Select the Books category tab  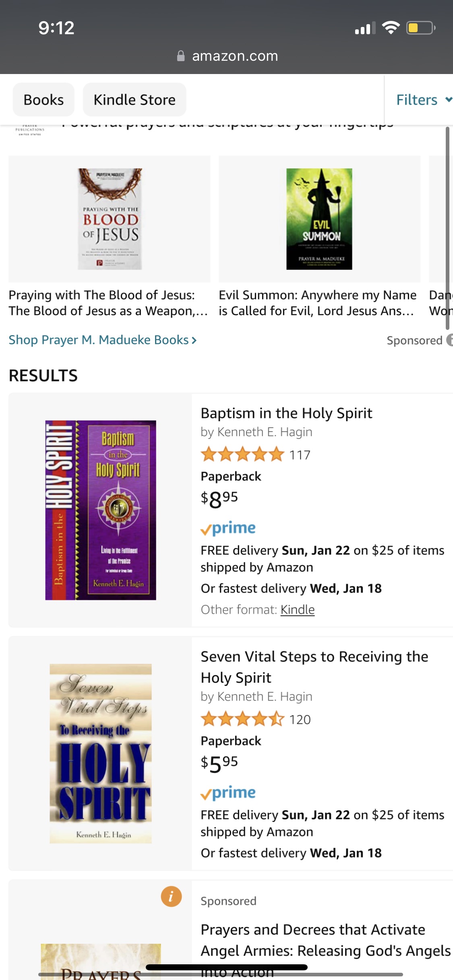43,100
